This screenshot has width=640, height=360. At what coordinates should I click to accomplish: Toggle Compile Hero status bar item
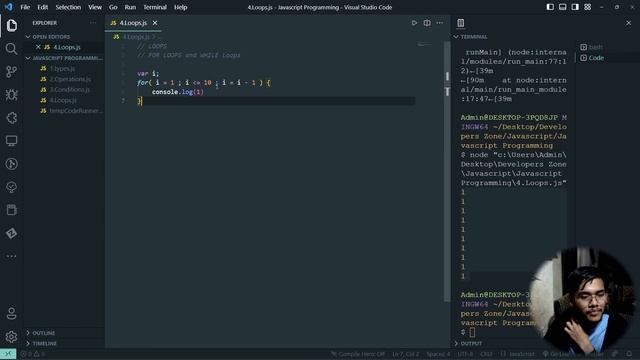pos(358,354)
